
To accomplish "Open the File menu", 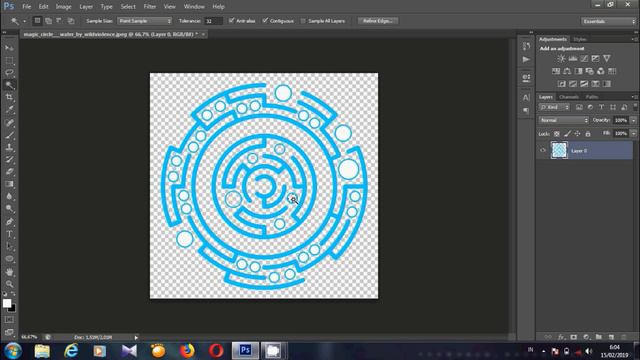I will [x=27, y=7].
